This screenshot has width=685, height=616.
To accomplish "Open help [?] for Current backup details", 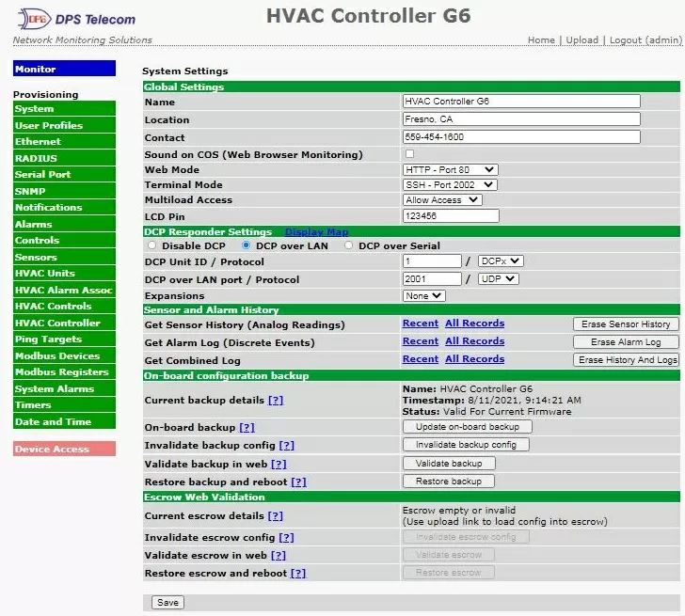I will (x=275, y=401).
